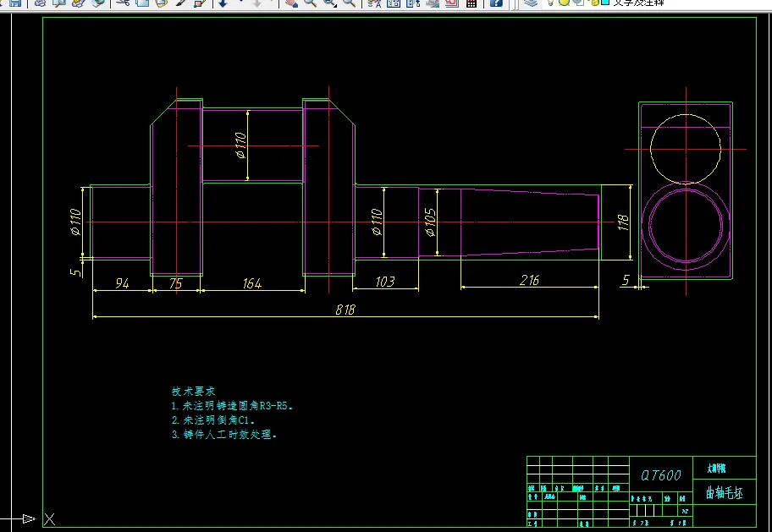Open the Layer Properties Manager icon

530,3
